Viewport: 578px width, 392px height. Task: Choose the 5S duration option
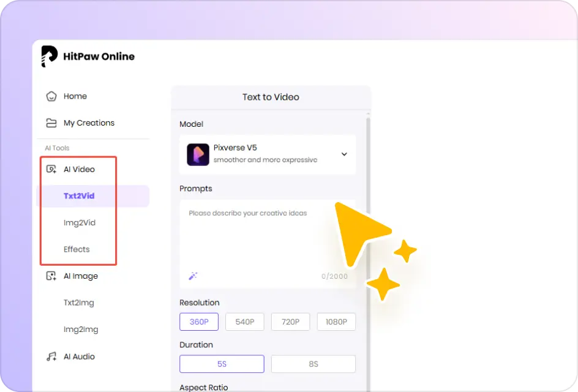pos(222,363)
